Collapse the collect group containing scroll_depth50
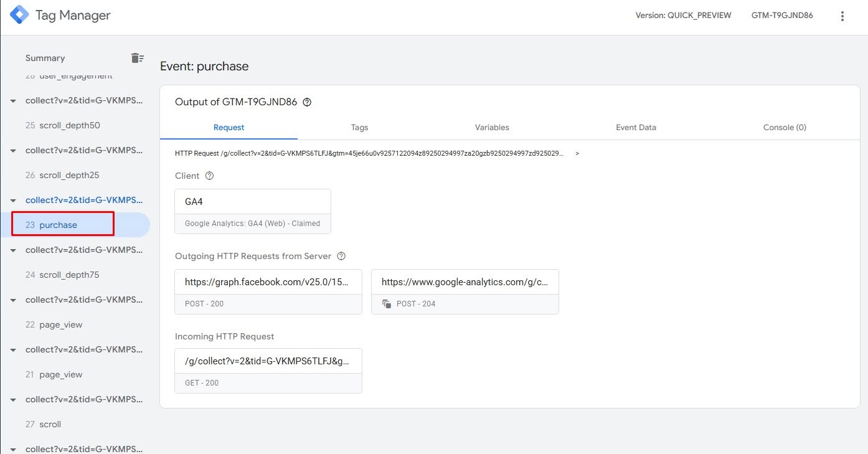Screen dimensions: 868x454 13,101
